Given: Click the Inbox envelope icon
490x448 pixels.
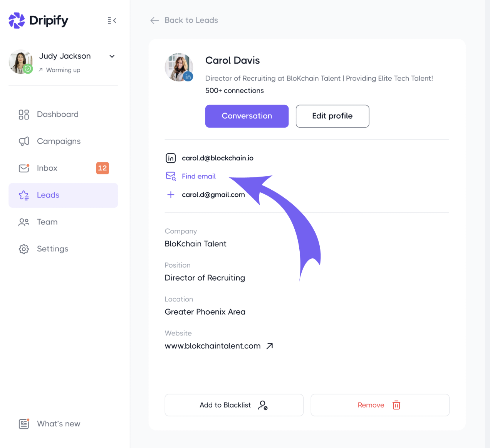Looking at the screenshot, I should [24, 168].
